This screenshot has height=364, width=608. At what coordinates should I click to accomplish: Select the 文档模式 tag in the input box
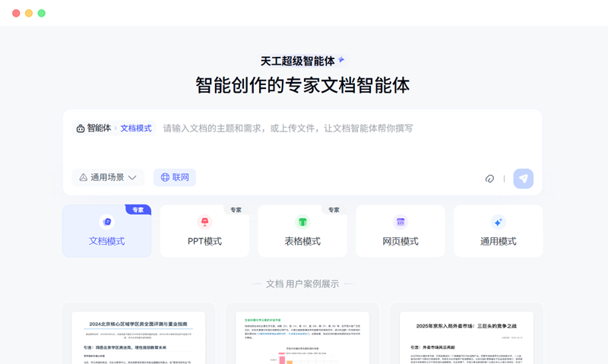tap(136, 128)
